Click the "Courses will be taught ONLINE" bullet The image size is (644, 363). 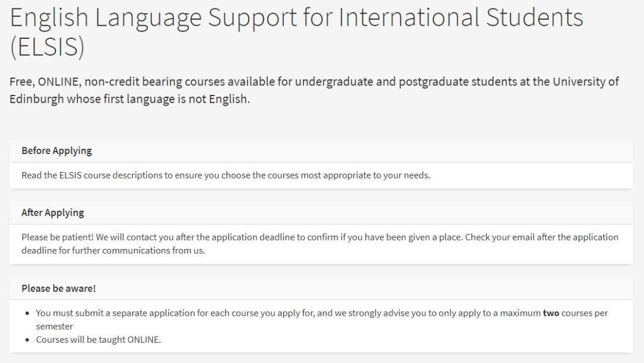(98, 340)
